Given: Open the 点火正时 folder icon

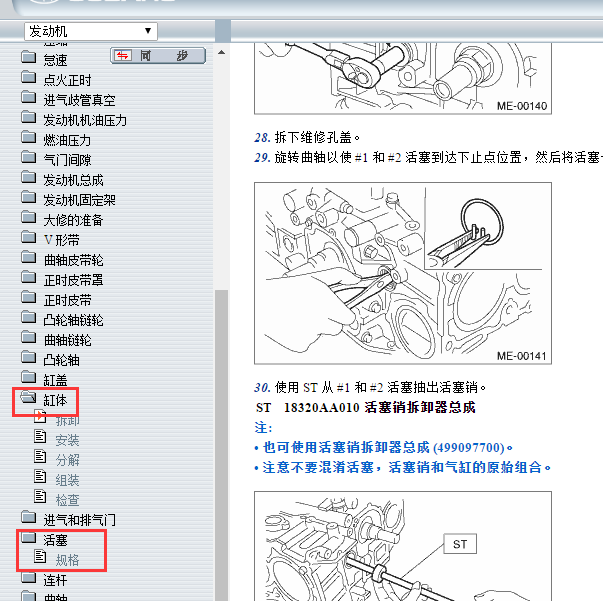Looking at the screenshot, I should (x=28, y=77).
